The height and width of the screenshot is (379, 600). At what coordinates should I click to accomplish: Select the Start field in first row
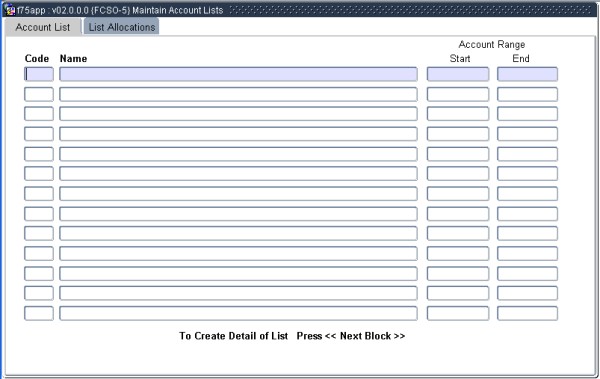[x=458, y=74]
